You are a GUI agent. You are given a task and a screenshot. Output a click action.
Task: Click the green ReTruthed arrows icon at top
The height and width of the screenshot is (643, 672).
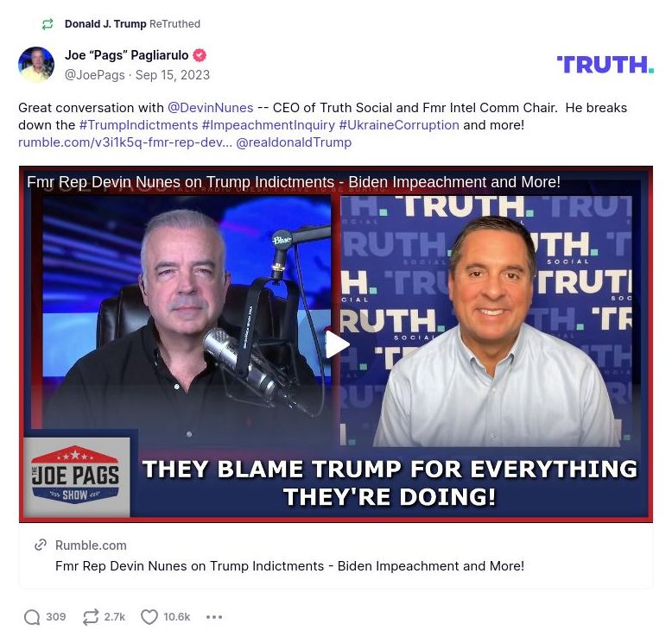[x=48, y=24]
